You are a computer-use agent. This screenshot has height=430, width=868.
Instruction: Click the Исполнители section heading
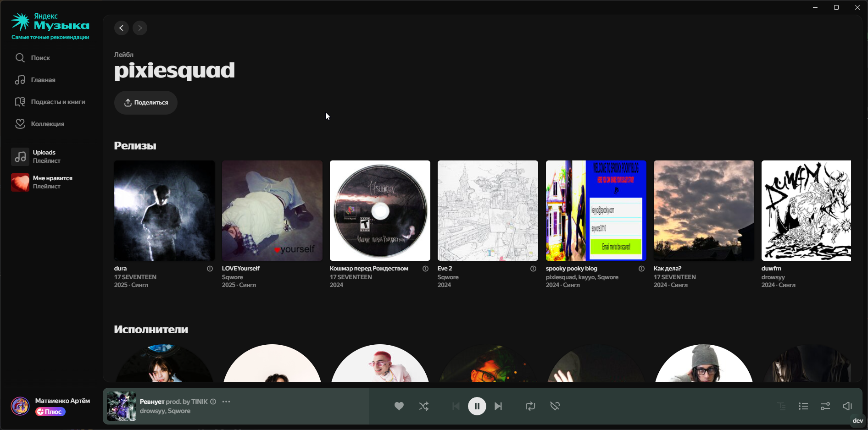click(151, 330)
